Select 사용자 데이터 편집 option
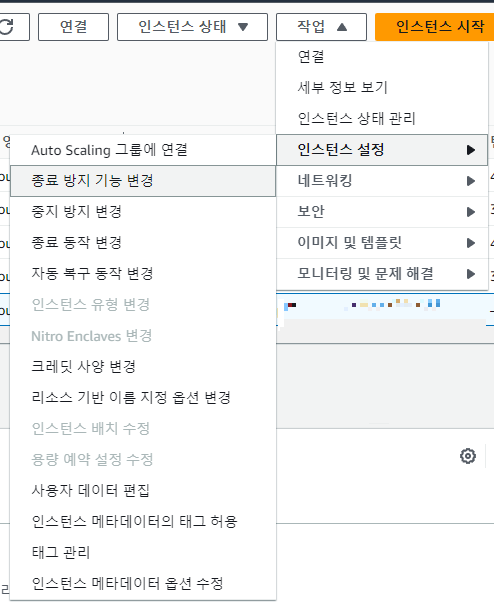 (143, 490)
